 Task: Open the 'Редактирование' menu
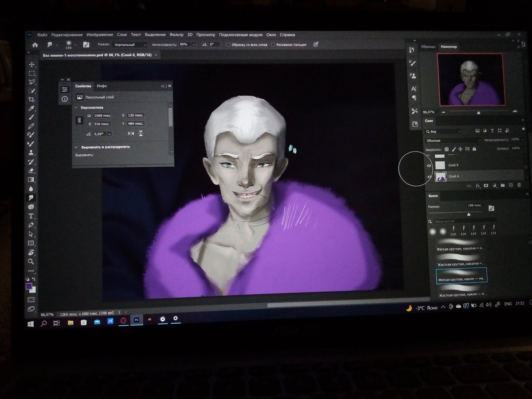pos(67,35)
